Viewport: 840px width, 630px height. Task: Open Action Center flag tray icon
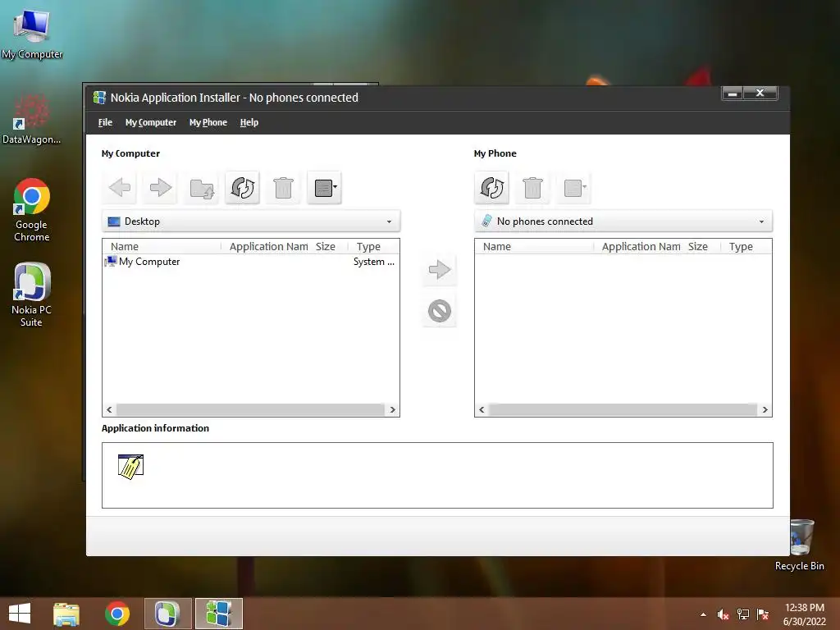point(763,614)
